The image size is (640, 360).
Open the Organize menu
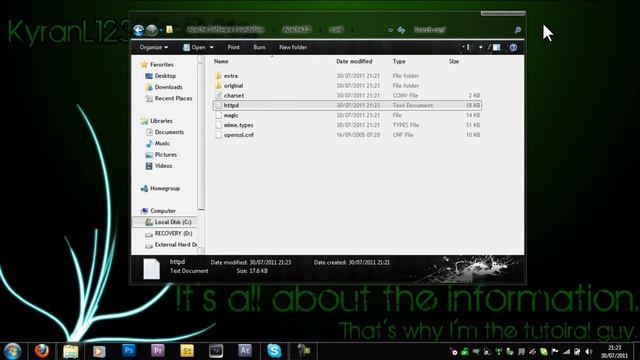(x=153, y=47)
